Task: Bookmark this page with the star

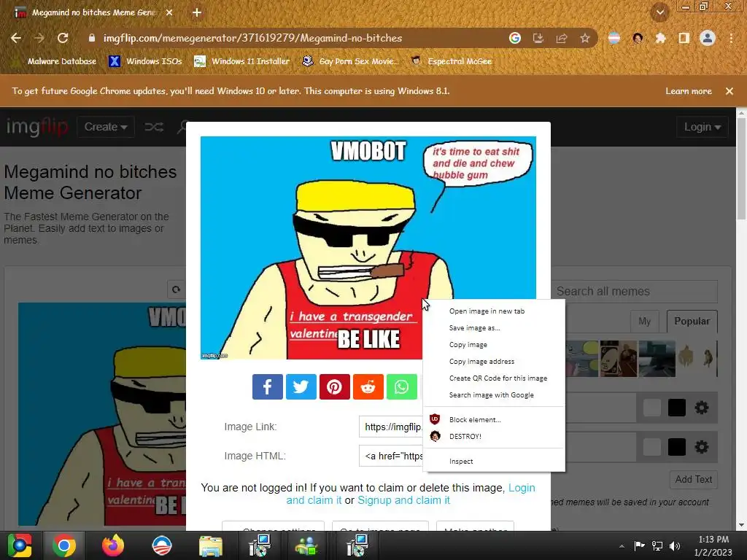Action: pos(585,38)
